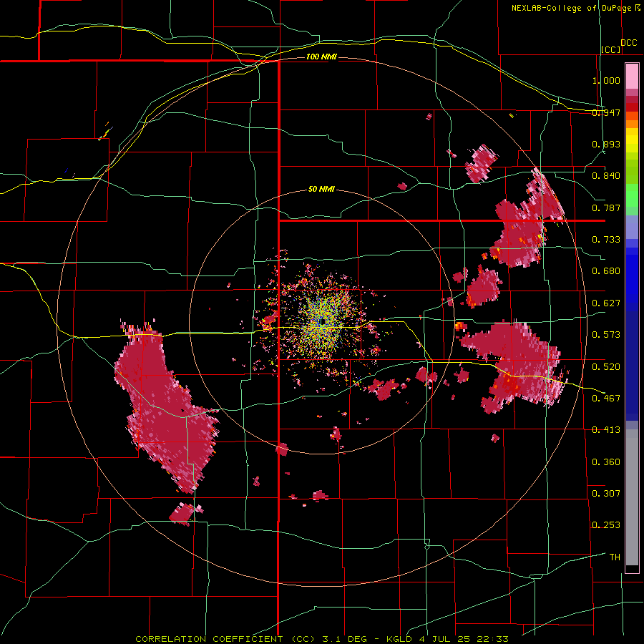Click the 0.840 color scale value
644x644 pixels.
tap(606, 176)
